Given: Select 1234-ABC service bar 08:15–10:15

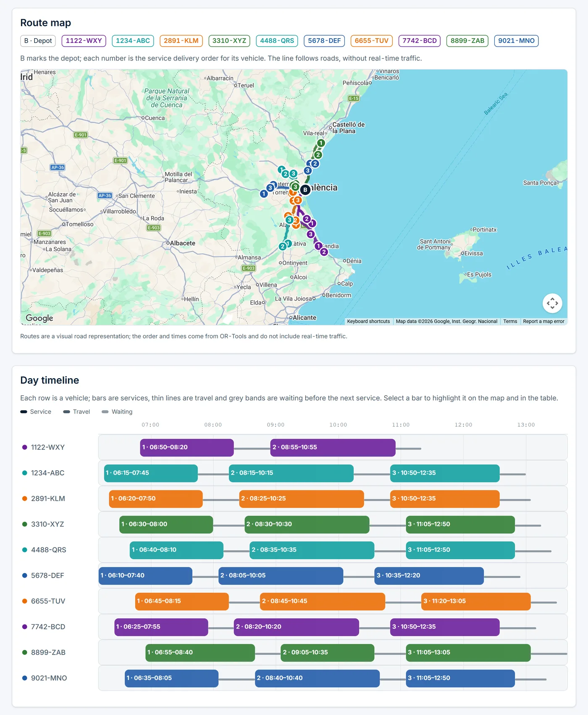Looking at the screenshot, I should pyautogui.click(x=291, y=473).
